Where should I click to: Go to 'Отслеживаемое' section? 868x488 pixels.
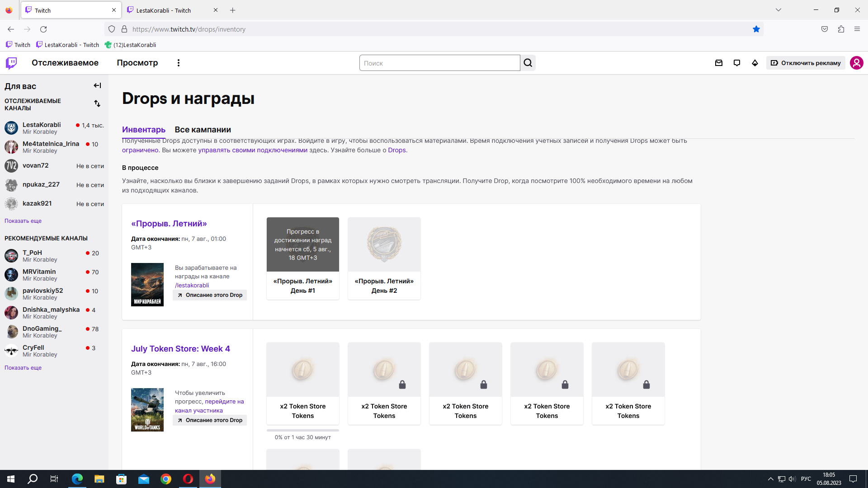point(65,63)
